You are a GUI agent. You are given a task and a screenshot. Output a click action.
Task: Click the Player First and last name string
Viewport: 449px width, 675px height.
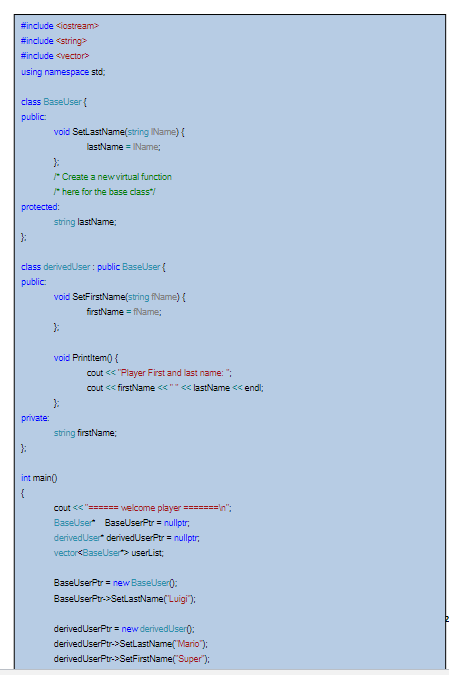click(x=174, y=373)
